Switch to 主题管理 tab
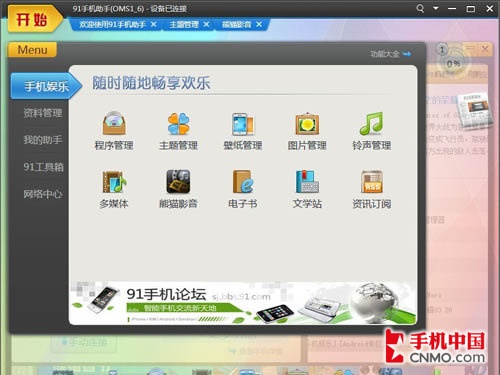 pyautogui.click(x=184, y=25)
